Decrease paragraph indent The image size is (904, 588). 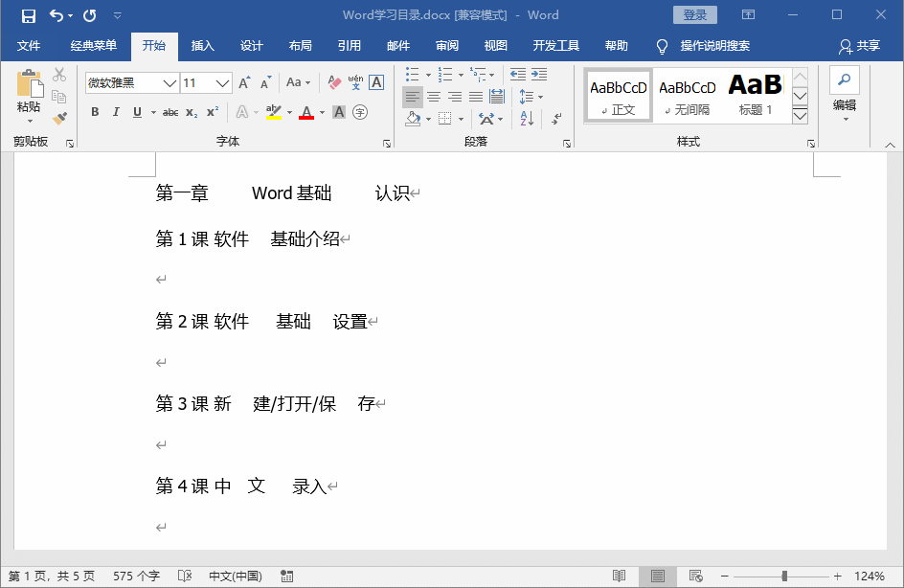(518, 74)
